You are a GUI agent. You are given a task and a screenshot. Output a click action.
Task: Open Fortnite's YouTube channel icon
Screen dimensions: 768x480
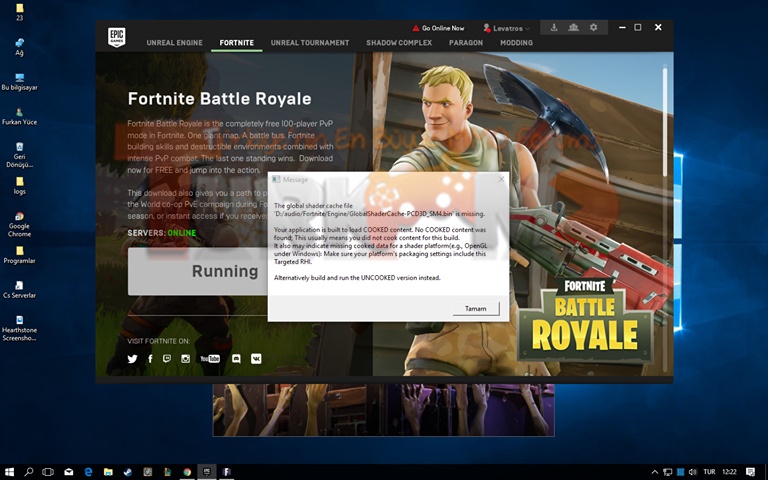pos(210,359)
